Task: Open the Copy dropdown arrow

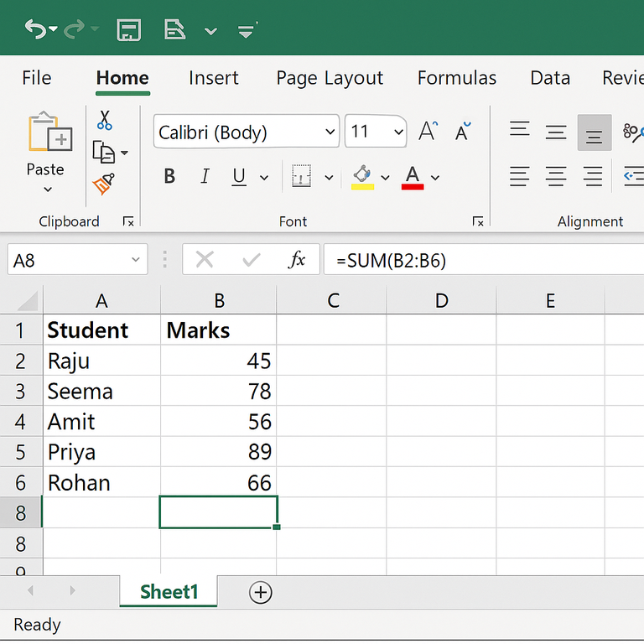Action: (x=124, y=153)
